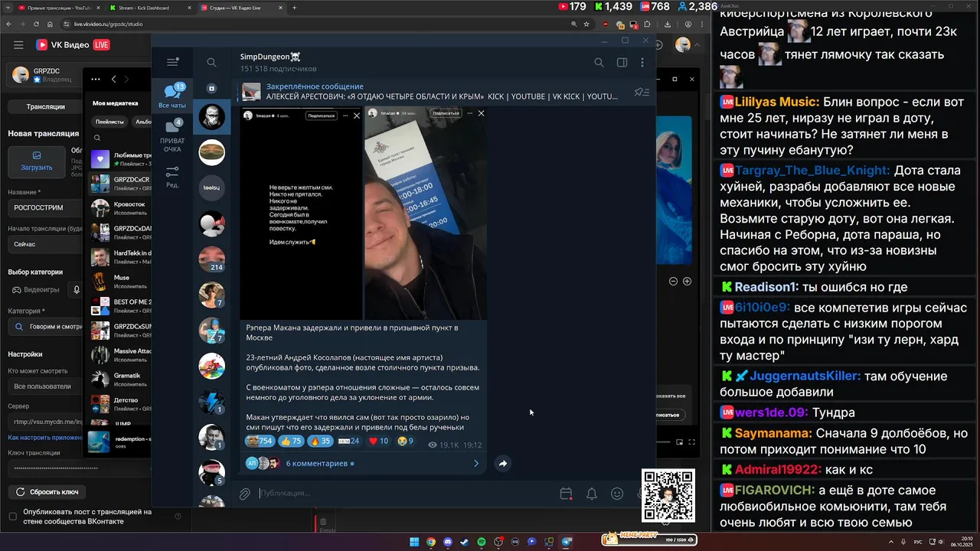
Task: Open the VK Видео sidebar hamburger menu
Action: click(18, 45)
